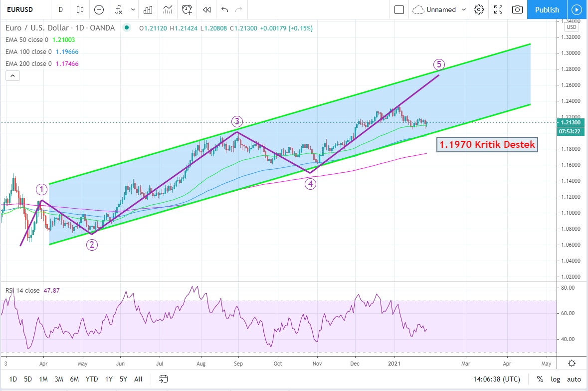Click the green market status dot
Image resolution: width=588 pixels, height=391 pixels.
127,27
